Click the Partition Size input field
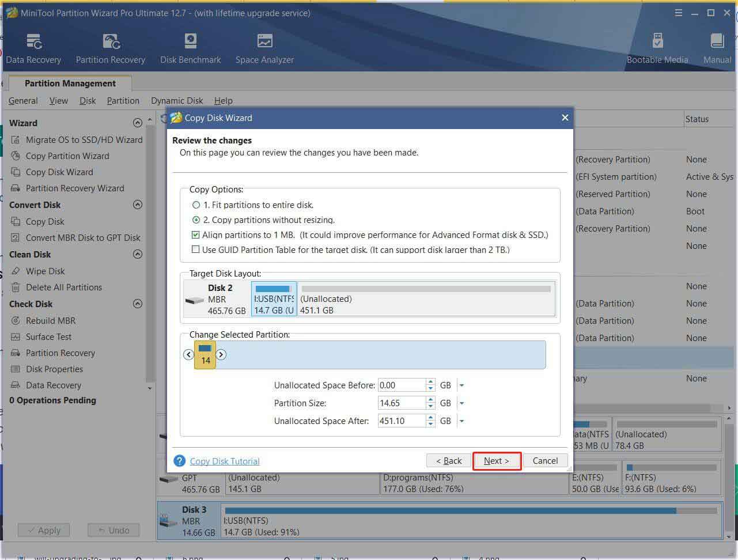Image resolution: width=738 pixels, height=560 pixels. (402, 403)
